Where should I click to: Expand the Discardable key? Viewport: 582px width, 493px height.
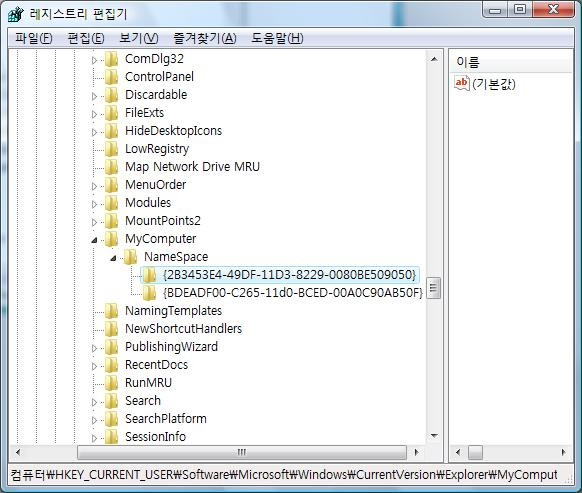tap(94, 96)
